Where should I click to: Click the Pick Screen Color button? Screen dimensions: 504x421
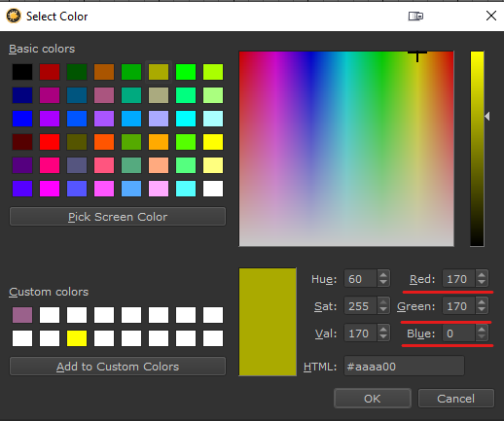coord(118,217)
